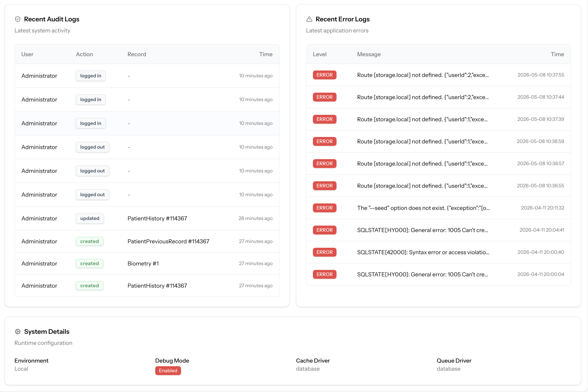Click the created badge in the Biometry #1 row

click(89, 263)
